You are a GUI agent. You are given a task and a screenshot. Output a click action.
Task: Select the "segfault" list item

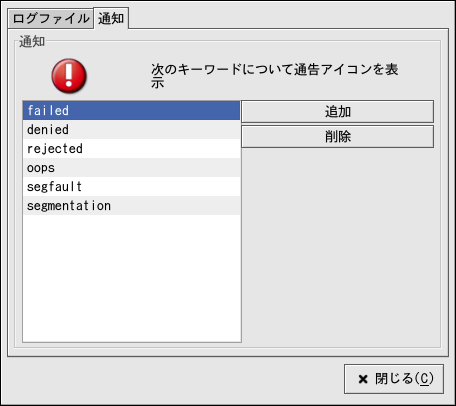(132, 186)
